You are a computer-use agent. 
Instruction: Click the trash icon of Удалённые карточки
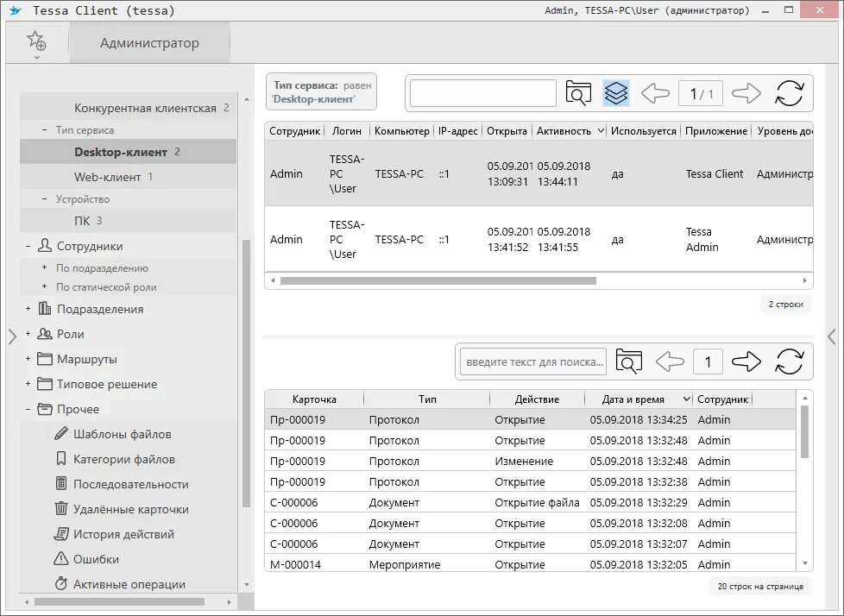tap(61, 508)
